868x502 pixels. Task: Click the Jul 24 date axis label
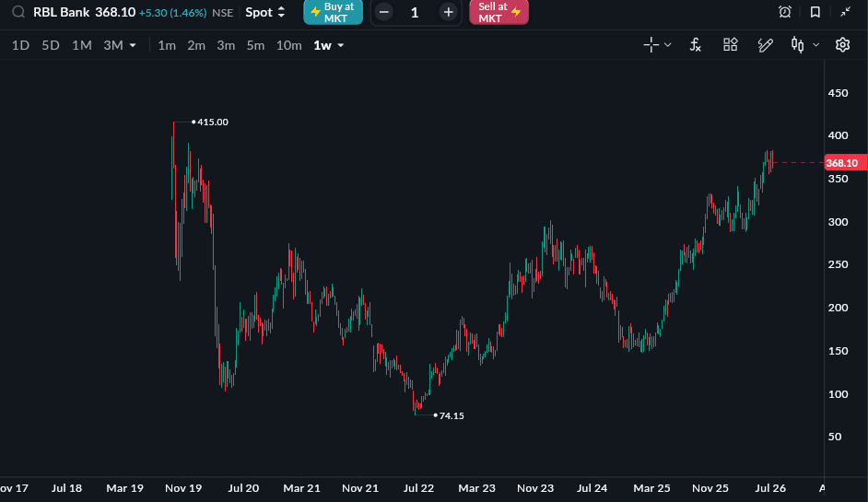click(x=592, y=488)
